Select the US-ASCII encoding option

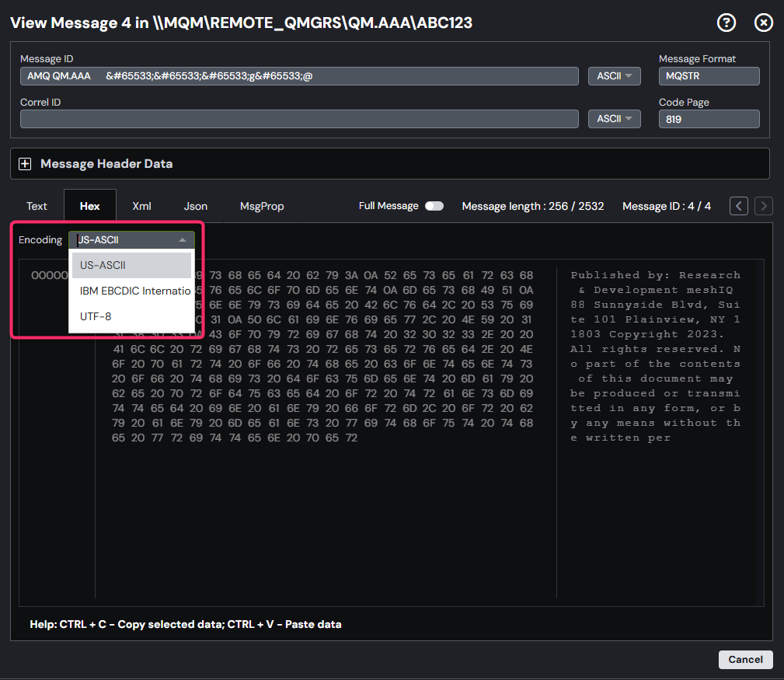[x=102, y=265]
